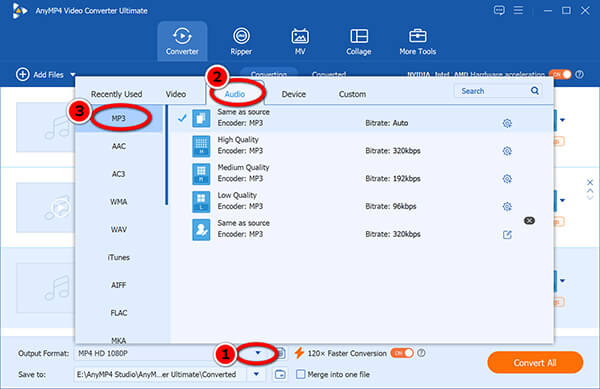Open the MV maker module
Image resolution: width=600 pixels, height=389 pixels.
pyautogui.click(x=300, y=41)
